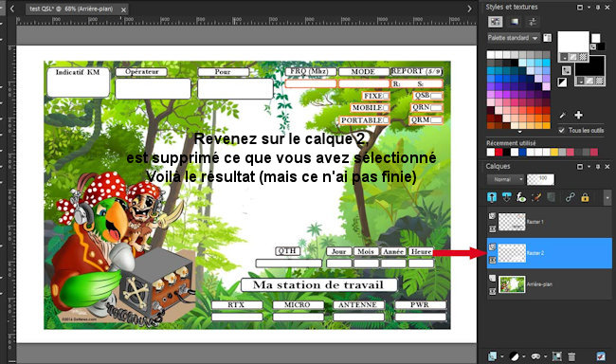The image size is (616, 364).
Task: Click the new layer icon at Calques bottom
Action: coord(492,356)
